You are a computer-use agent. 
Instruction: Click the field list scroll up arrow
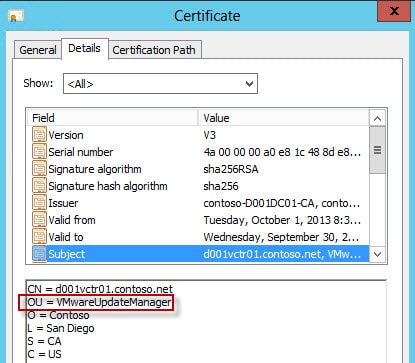point(377,118)
